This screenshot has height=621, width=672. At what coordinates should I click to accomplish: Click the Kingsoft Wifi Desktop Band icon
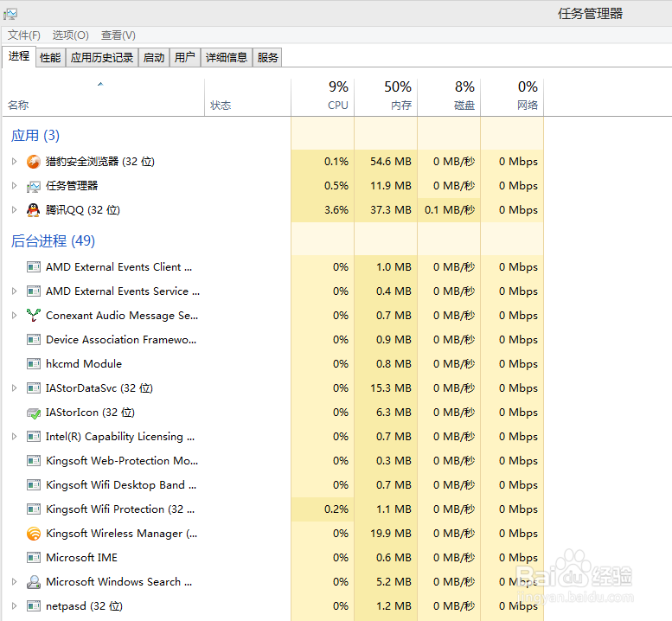[34, 485]
